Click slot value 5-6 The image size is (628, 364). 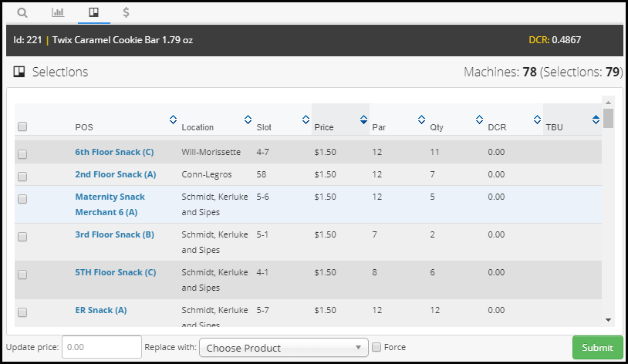click(263, 197)
